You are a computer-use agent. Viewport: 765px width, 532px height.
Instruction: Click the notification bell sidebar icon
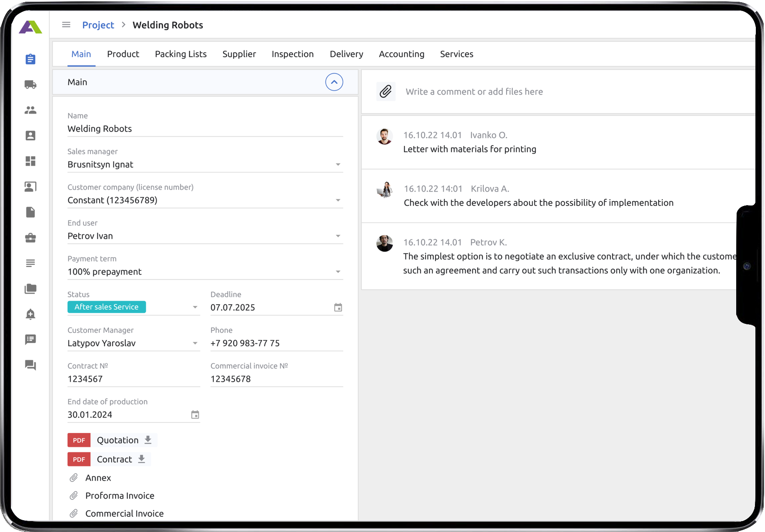click(30, 314)
